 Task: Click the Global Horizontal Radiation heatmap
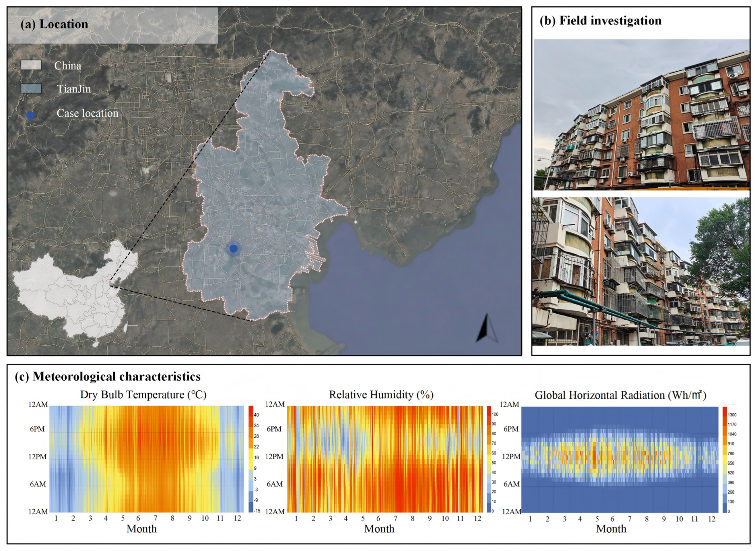[x=620, y=460]
